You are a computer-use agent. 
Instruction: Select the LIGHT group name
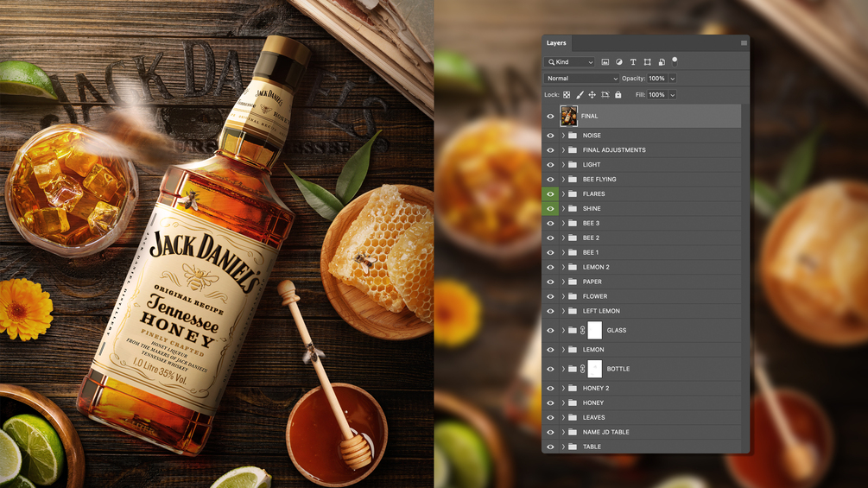coord(592,164)
